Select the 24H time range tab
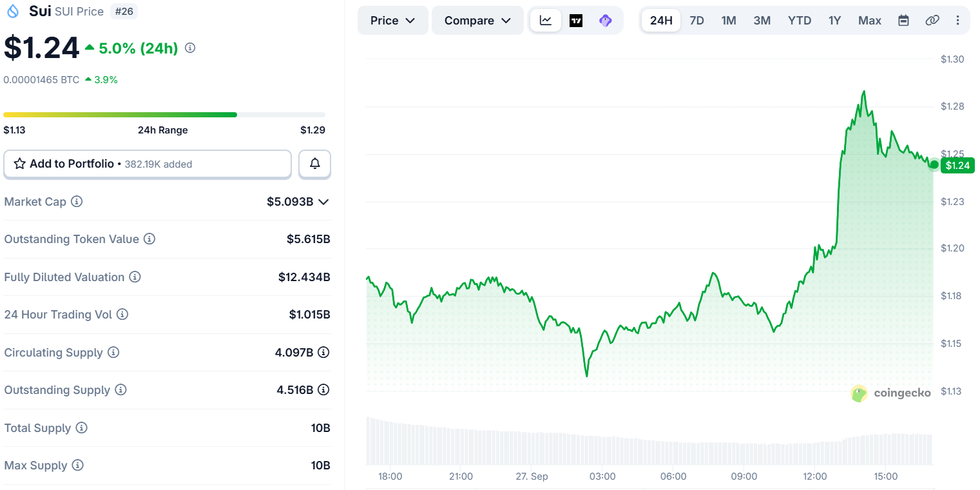The width and height of the screenshot is (980, 490). tap(661, 21)
